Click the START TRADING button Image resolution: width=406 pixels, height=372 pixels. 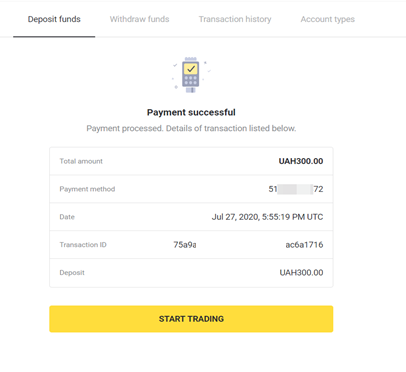(x=191, y=319)
